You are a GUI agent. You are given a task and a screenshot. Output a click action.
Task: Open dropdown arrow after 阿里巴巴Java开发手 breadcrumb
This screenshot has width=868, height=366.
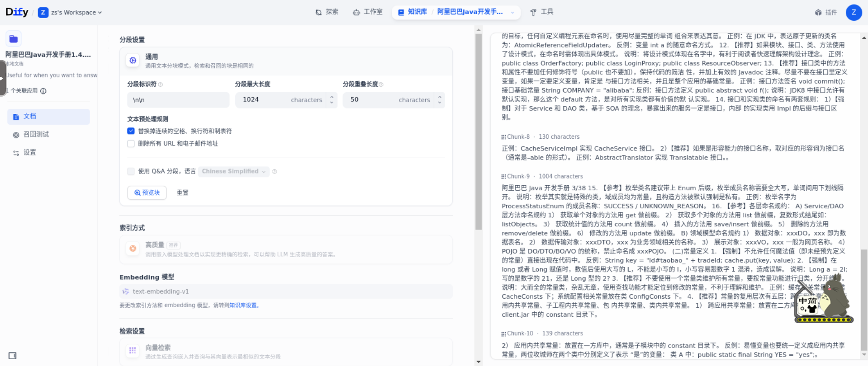(x=512, y=13)
